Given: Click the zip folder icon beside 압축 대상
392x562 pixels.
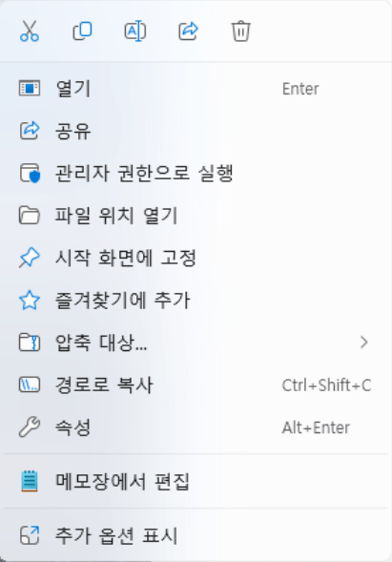Looking at the screenshot, I should tap(30, 343).
